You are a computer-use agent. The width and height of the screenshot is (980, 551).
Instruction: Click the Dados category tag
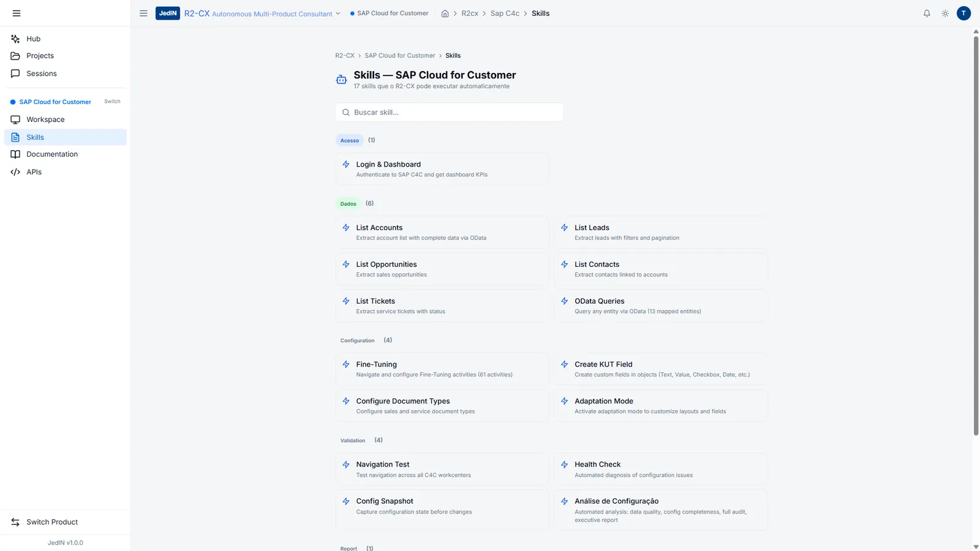tap(349, 203)
